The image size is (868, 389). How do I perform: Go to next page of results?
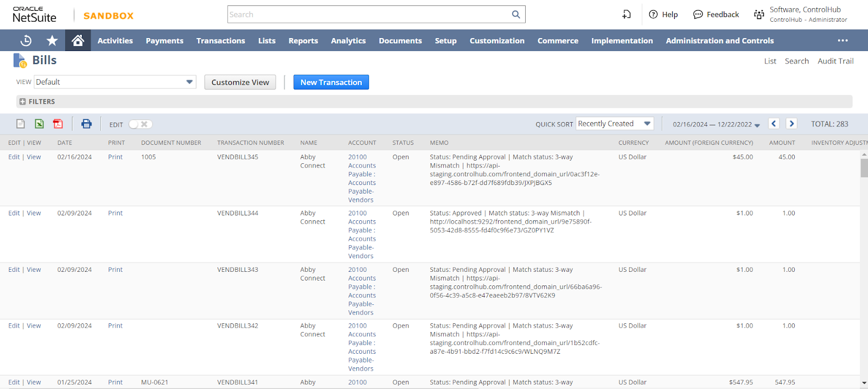(792, 124)
